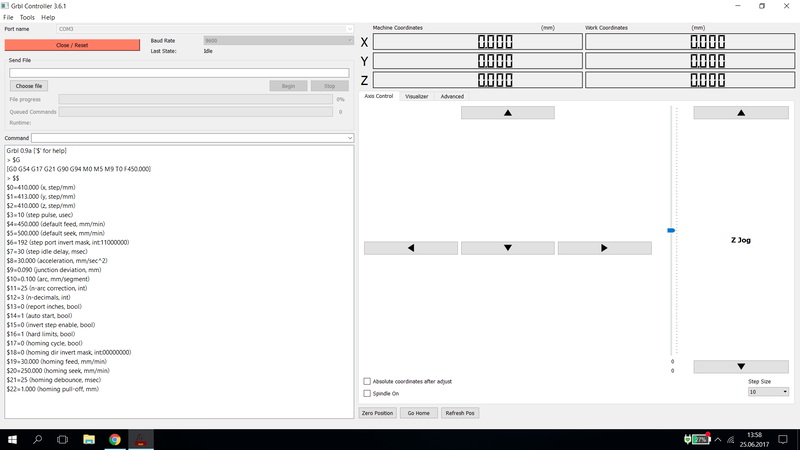Image resolution: width=800 pixels, height=450 pixels.
Task: Click the blue Z jog slider handle
Action: point(671,231)
